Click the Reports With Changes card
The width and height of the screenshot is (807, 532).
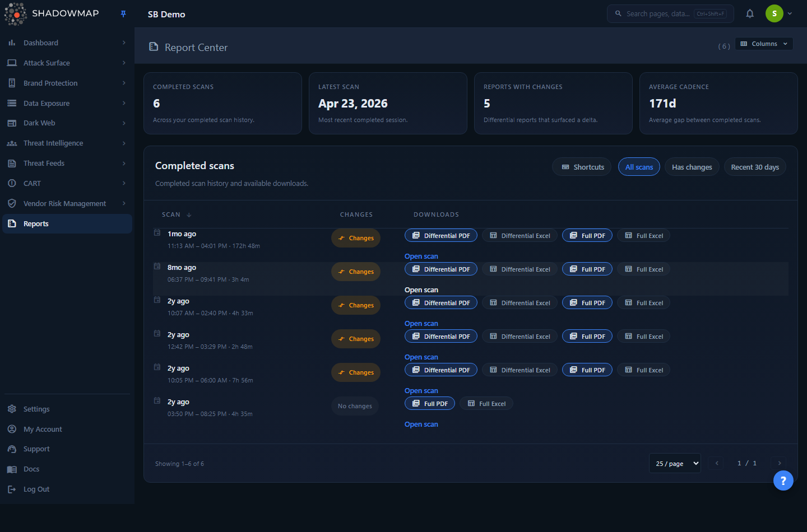click(x=553, y=103)
